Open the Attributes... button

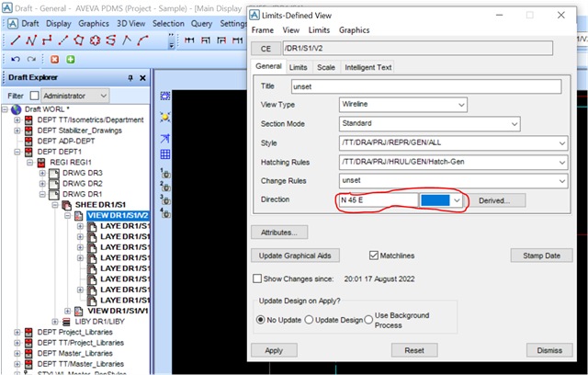(x=279, y=233)
